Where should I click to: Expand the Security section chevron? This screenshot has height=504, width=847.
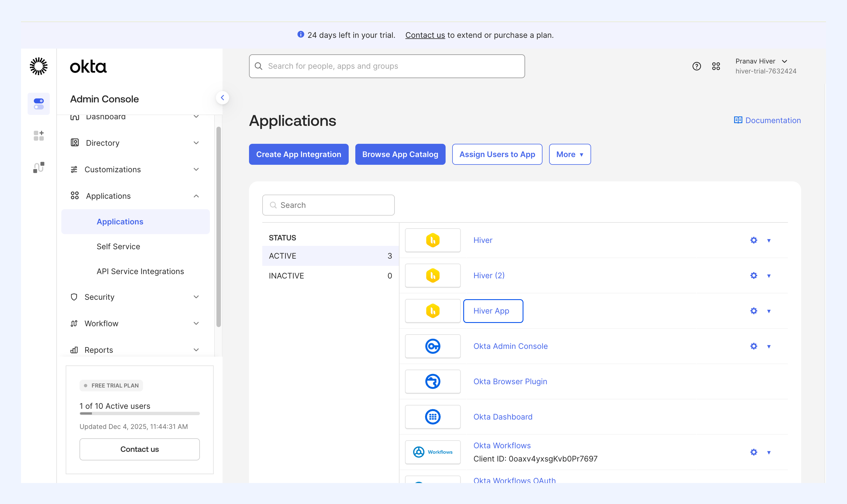click(196, 297)
